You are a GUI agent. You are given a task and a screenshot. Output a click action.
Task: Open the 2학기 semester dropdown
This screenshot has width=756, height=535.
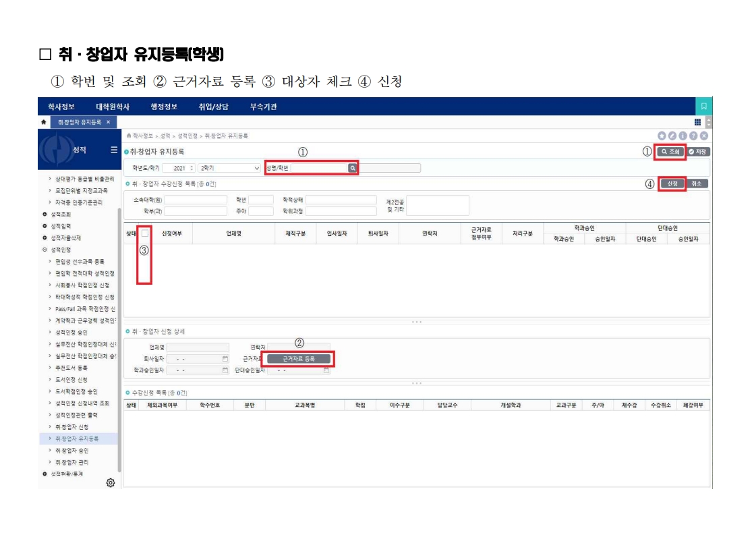229,168
